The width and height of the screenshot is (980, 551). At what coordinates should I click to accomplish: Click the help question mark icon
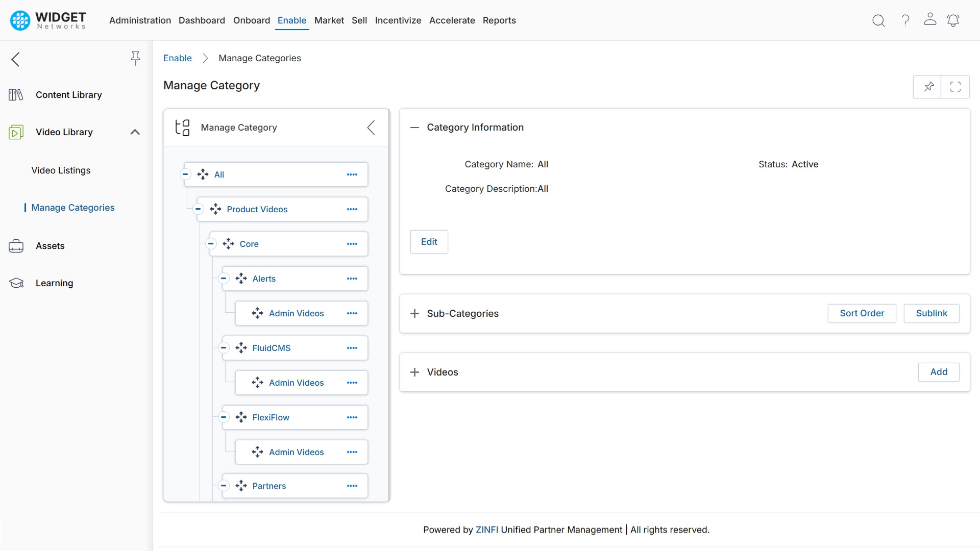[x=905, y=20]
